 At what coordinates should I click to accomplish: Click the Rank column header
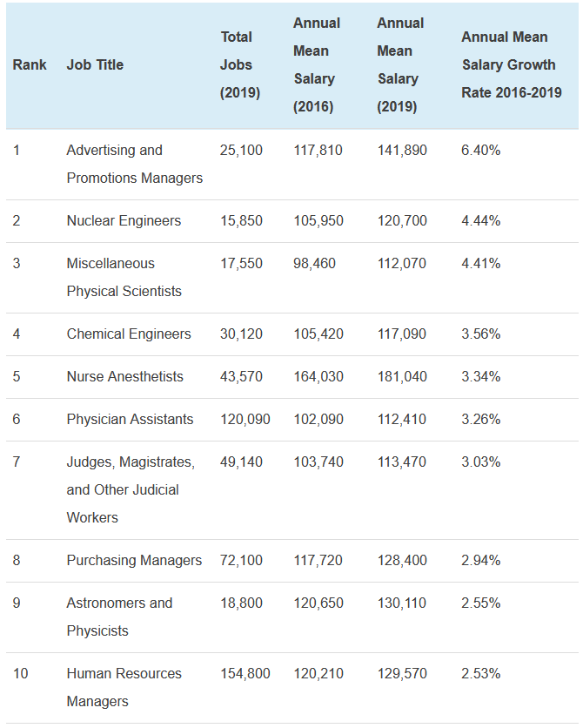click(30, 65)
